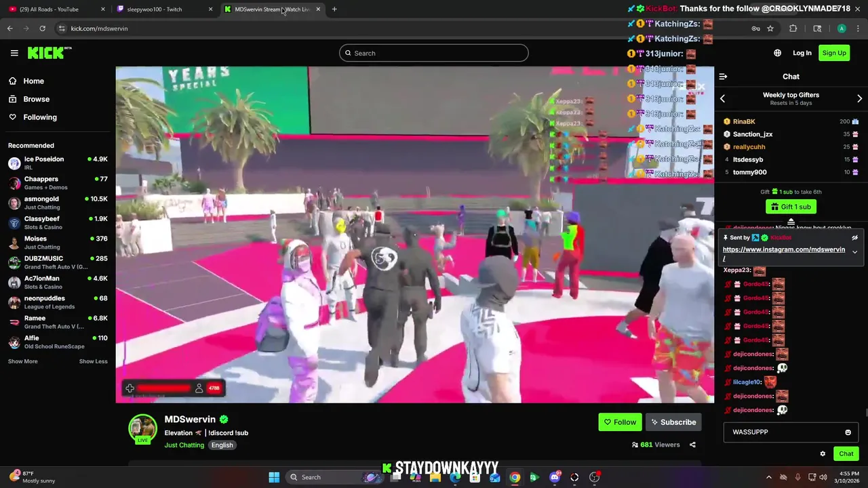Subscribe to MDSwervin channel

(x=673, y=422)
